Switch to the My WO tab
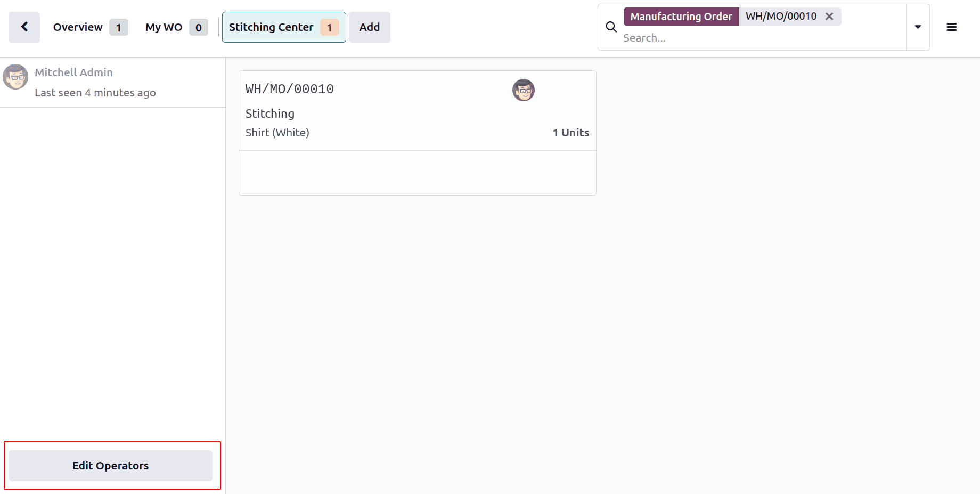980x494 pixels. [x=176, y=27]
